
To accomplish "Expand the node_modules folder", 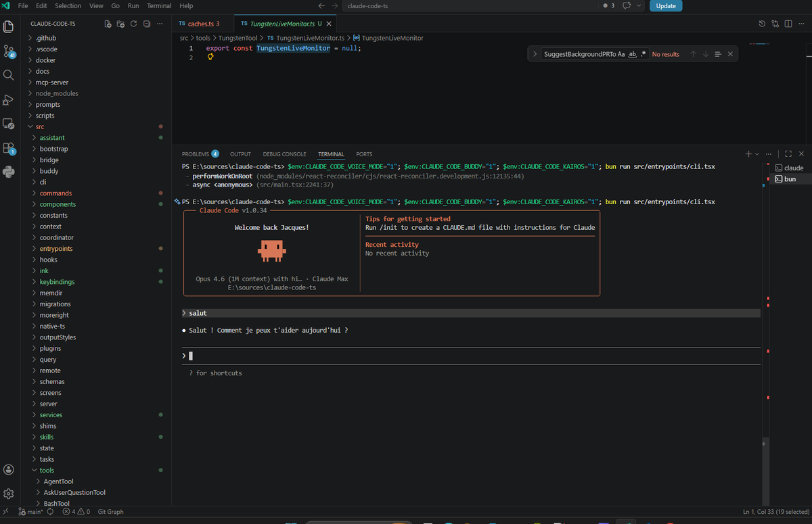I will [57, 93].
